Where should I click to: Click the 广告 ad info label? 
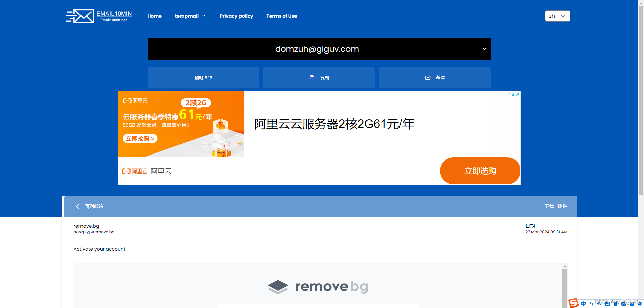[511, 94]
